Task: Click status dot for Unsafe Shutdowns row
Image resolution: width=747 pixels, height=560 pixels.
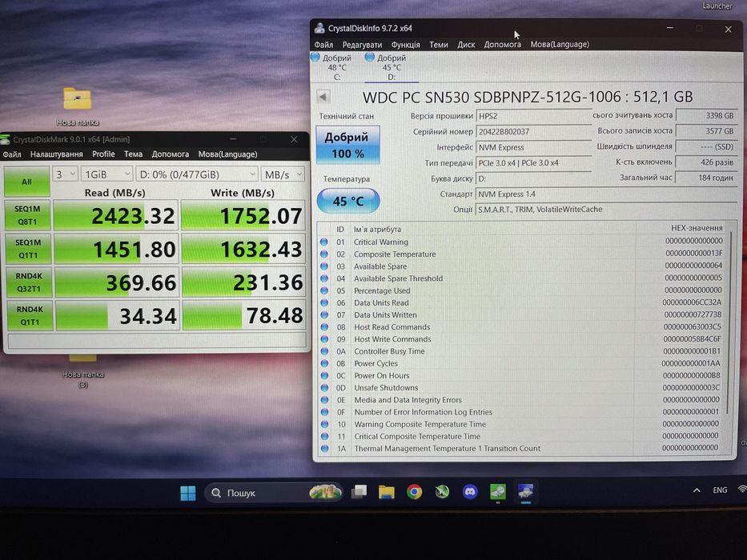Action: click(324, 388)
